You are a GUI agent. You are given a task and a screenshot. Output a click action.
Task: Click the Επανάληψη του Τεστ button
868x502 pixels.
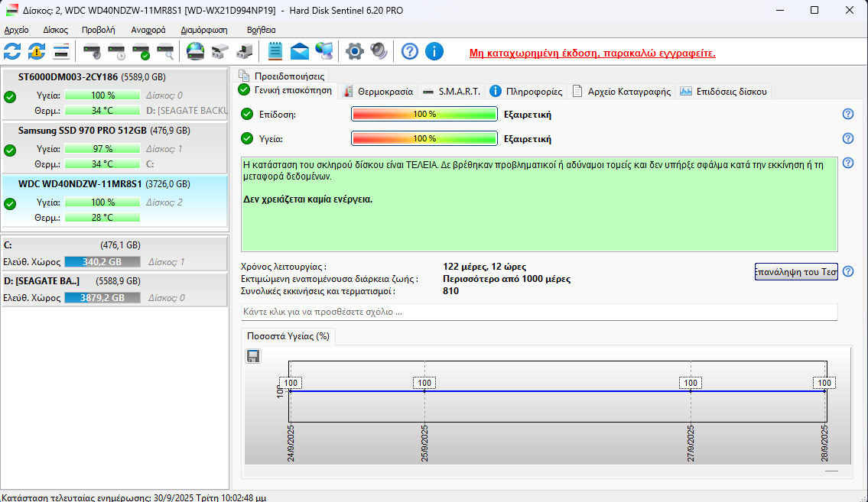(x=796, y=272)
